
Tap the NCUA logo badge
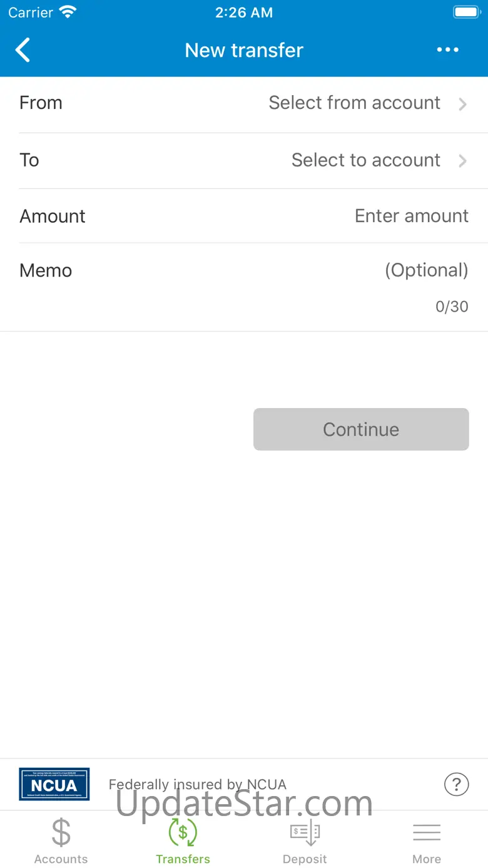click(x=54, y=784)
